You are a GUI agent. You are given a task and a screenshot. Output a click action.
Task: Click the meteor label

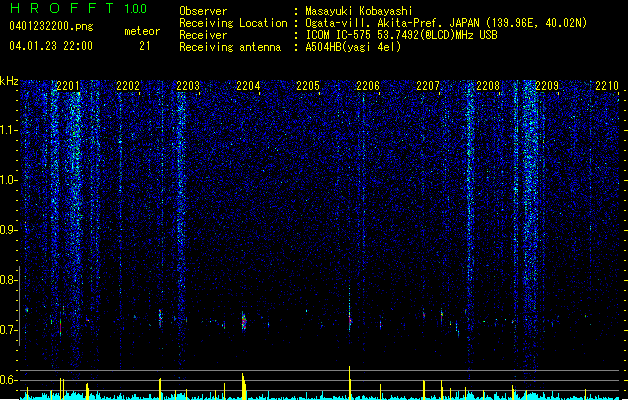point(142,31)
